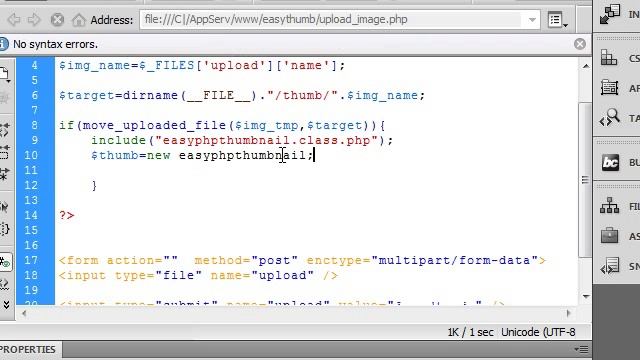The image size is (640, 360).
Task: Toggle Highlight Invalid Code icon
Action: pos(4,284)
